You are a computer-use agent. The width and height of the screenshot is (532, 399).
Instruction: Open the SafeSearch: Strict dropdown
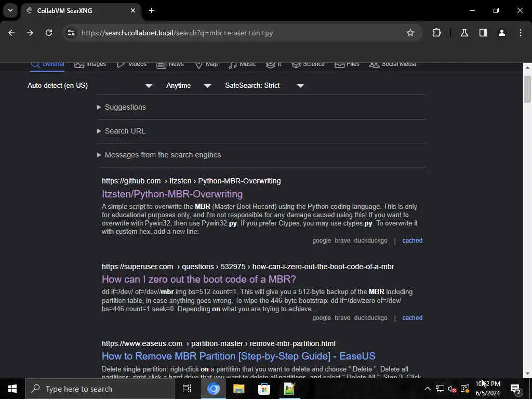264,86
